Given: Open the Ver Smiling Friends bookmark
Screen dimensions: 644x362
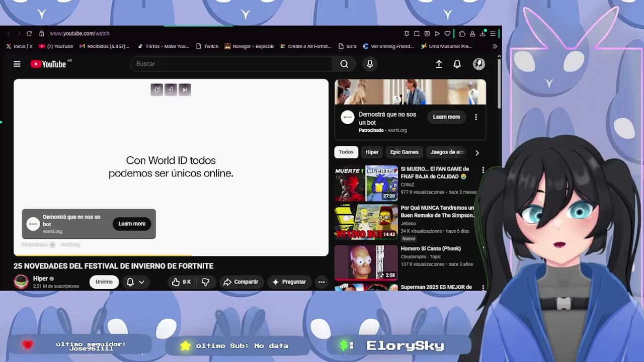Looking at the screenshot, I should tap(388, 46).
